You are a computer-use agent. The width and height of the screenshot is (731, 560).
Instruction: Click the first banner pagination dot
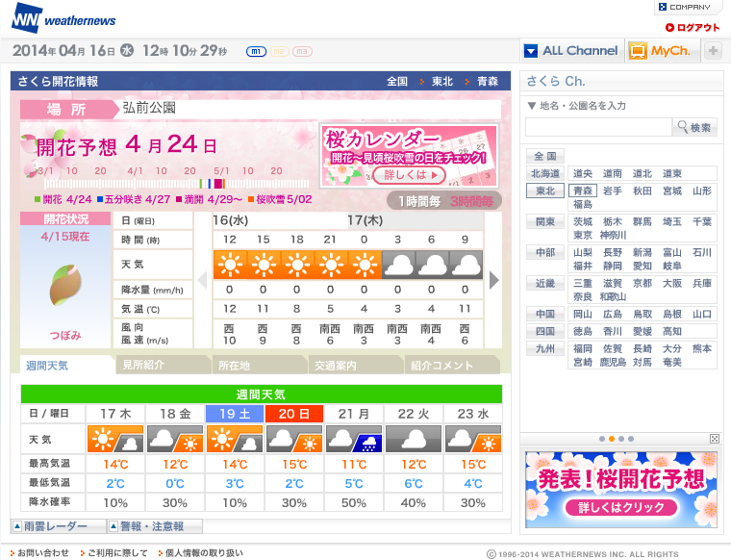[x=602, y=439]
